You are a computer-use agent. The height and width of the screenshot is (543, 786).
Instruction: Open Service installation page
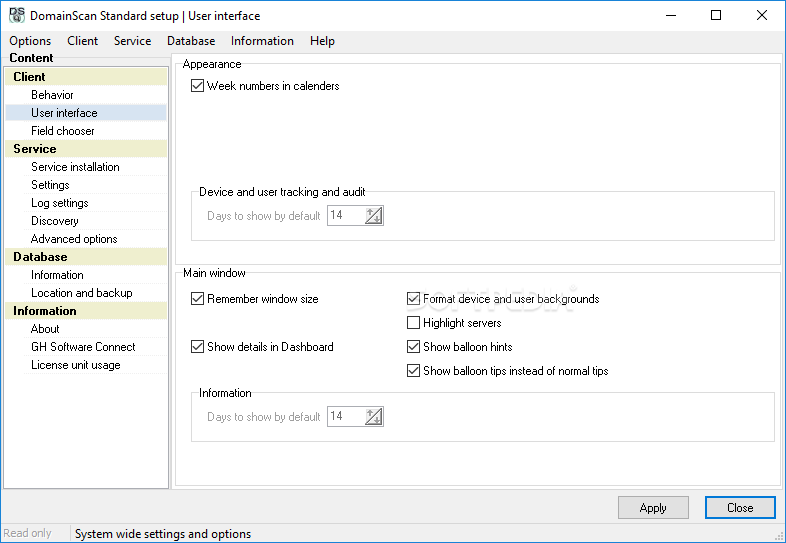86,167
